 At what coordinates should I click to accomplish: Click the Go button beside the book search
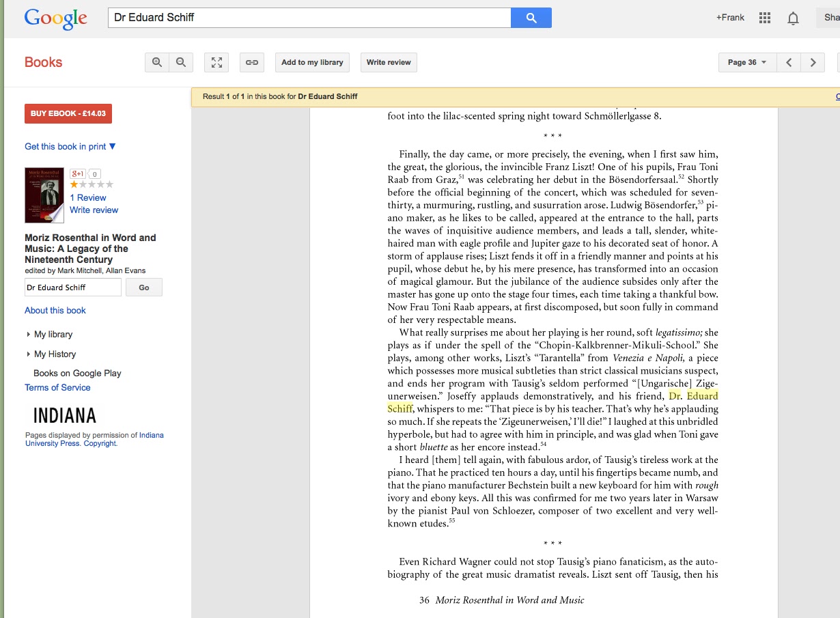coord(144,287)
